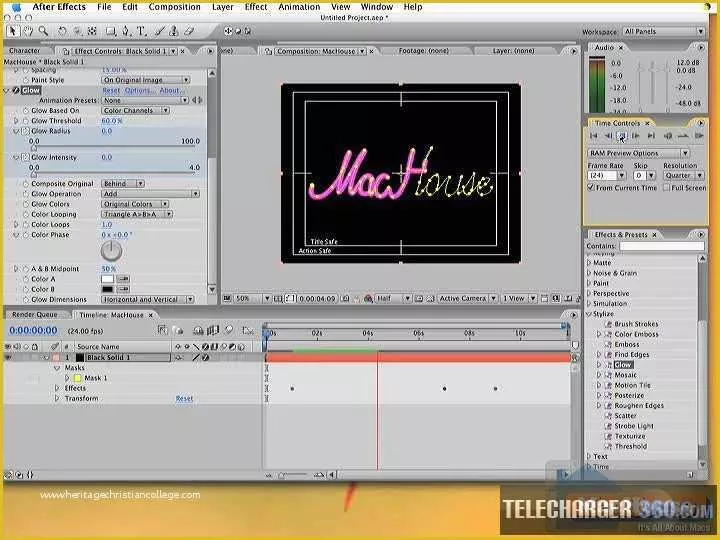Click Color B black swatch

pos(107,289)
